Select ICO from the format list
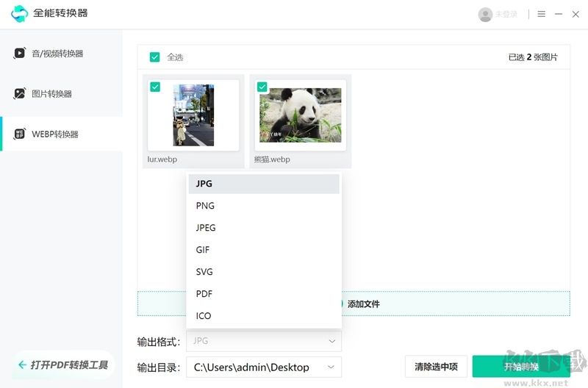 (264, 316)
